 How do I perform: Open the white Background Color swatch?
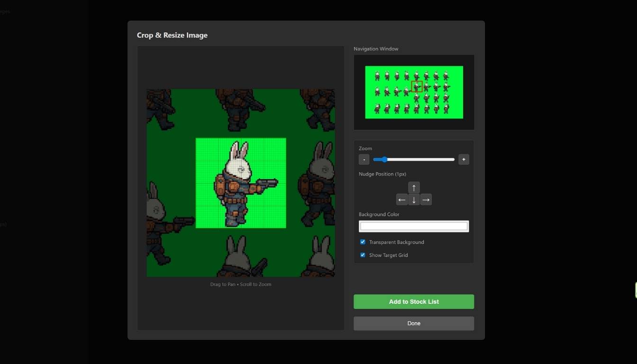click(413, 226)
